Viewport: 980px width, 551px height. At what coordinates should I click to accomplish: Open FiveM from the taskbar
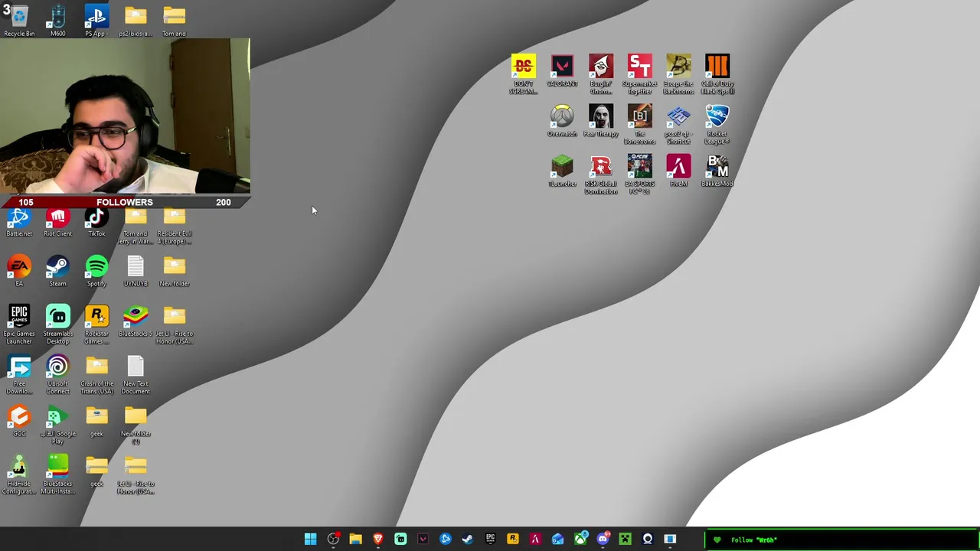[535, 540]
